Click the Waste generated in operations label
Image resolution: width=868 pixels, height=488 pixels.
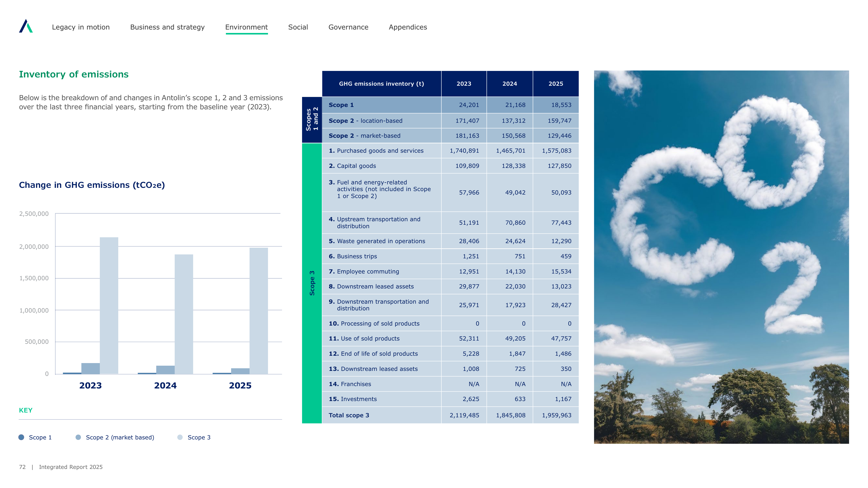point(377,241)
